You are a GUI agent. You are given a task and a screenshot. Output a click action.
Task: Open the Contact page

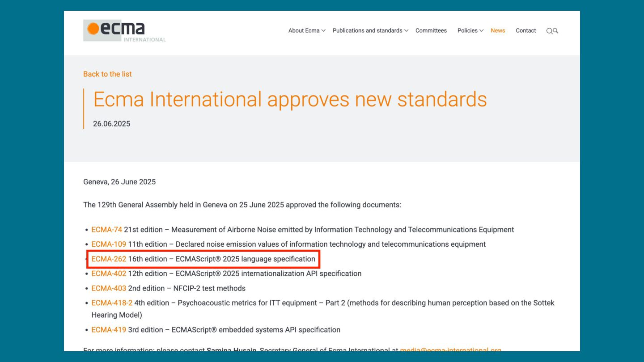(x=526, y=30)
